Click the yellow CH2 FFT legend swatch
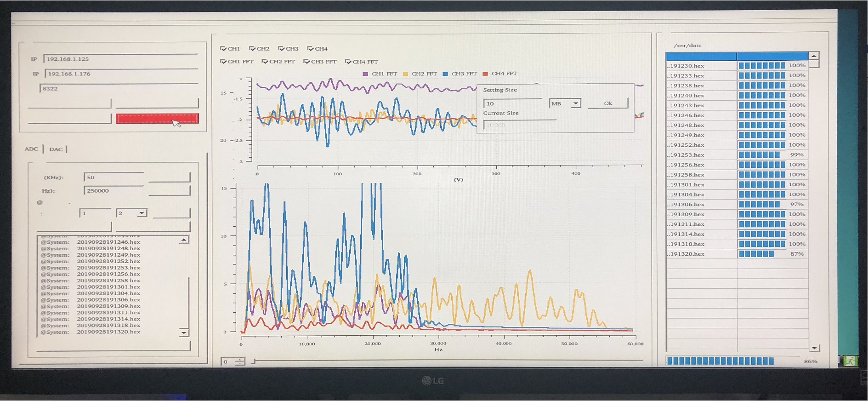The height and width of the screenshot is (401, 868). pyautogui.click(x=405, y=74)
